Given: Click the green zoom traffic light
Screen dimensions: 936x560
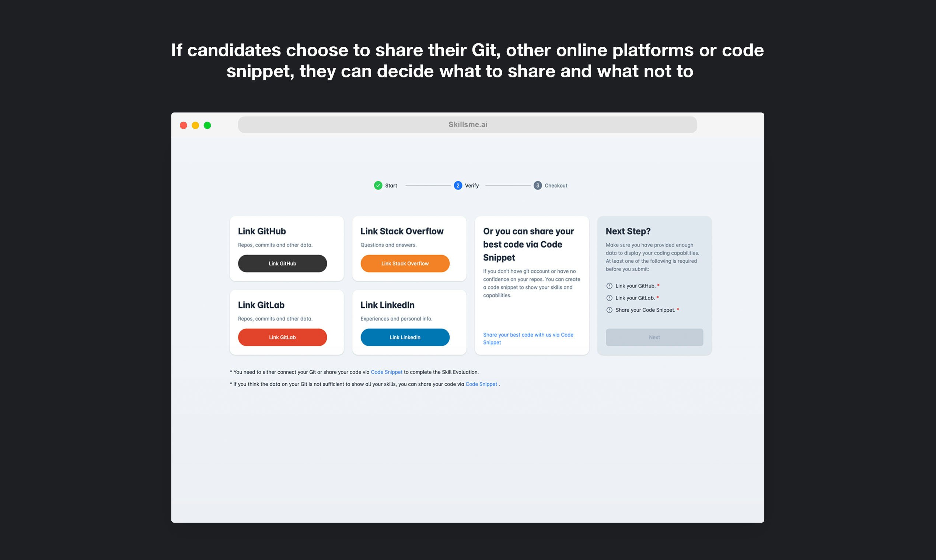Looking at the screenshot, I should coord(207,125).
